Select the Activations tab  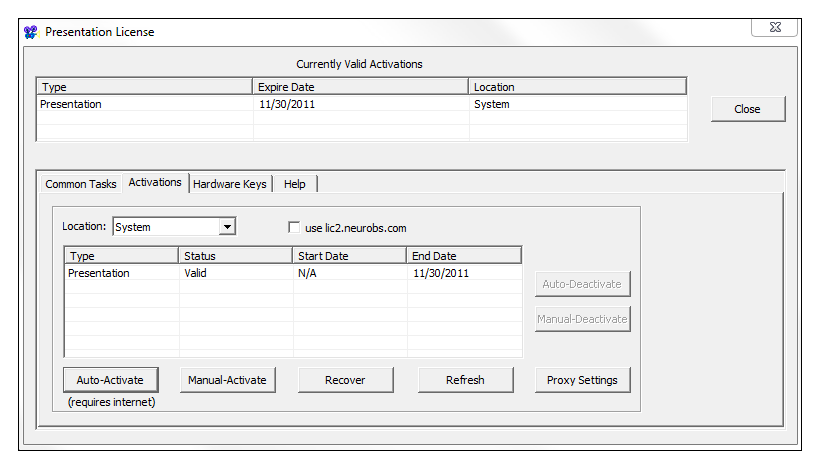point(155,182)
